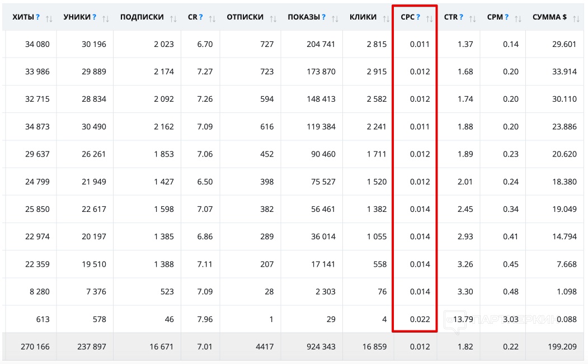Screen dimensions: 588x364
Task: Select total subscriptions 16 671
Action: pos(162,347)
